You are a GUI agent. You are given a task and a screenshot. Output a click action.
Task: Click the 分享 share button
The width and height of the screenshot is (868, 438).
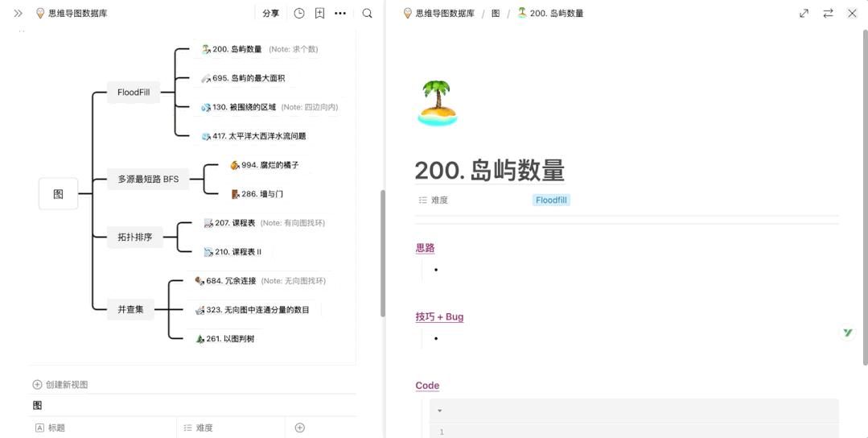coord(270,13)
